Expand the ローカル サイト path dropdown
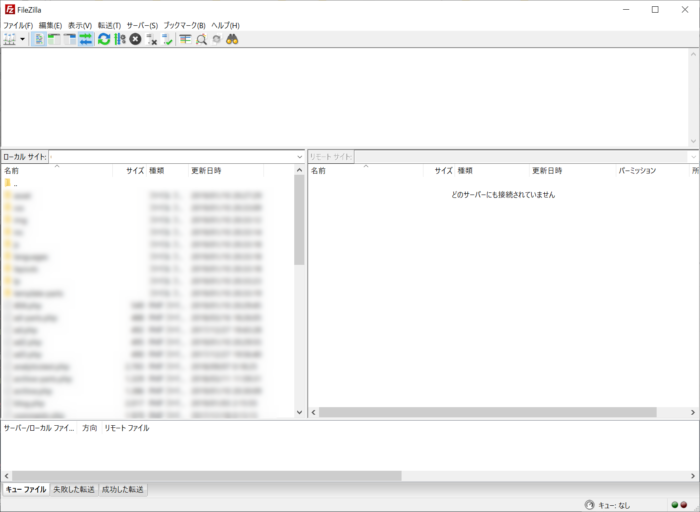The image size is (700, 512). coord(300,157)
